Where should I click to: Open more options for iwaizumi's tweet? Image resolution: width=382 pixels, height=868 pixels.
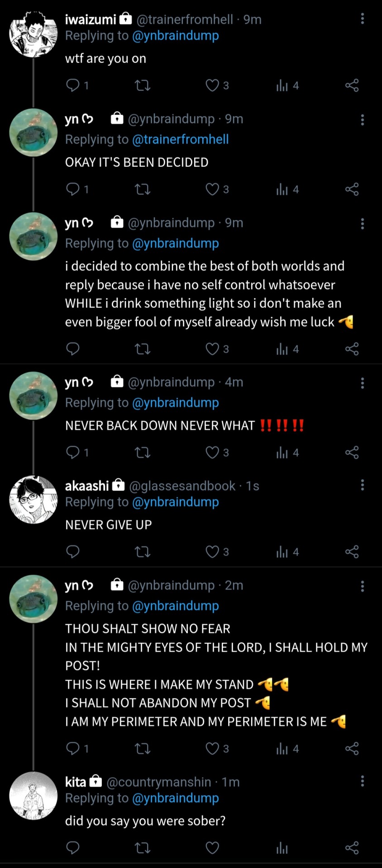362,19
